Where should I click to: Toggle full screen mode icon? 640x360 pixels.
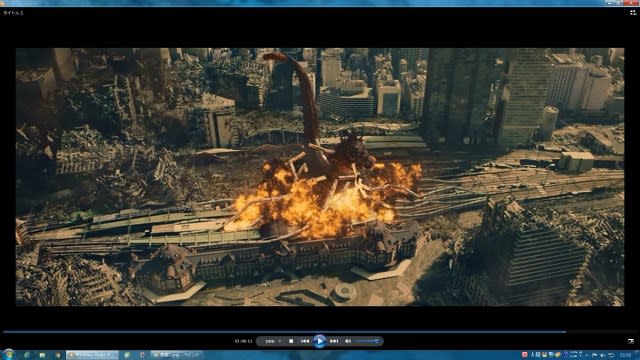[631, 341]
